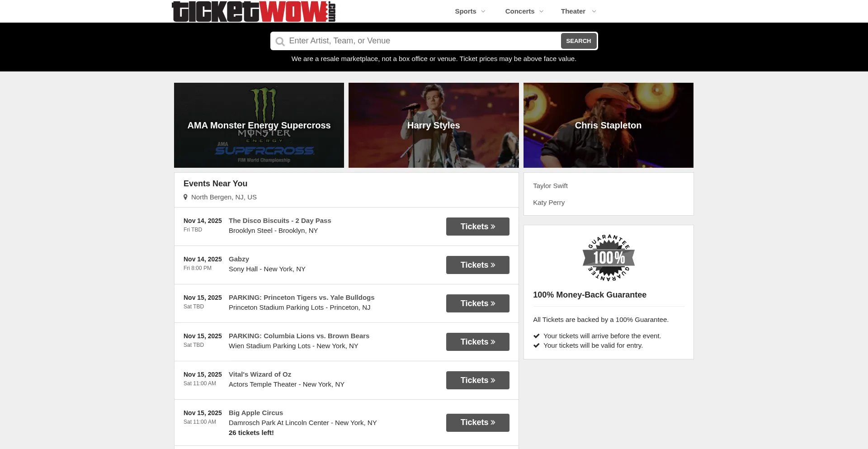Image resolution: width=868 pixels, height=449 pixels.
Task: Open the Katy Perry link
Action: pyautogui.click(x=549, y=203)
